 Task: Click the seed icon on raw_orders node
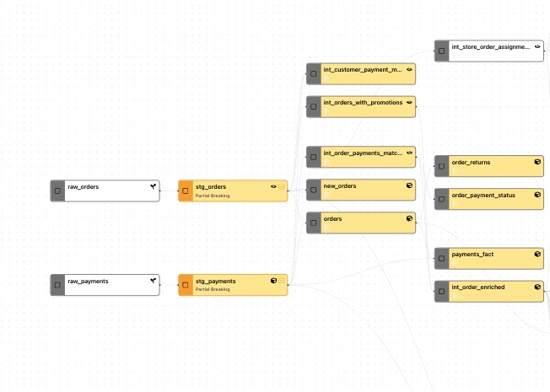(153, 186)
